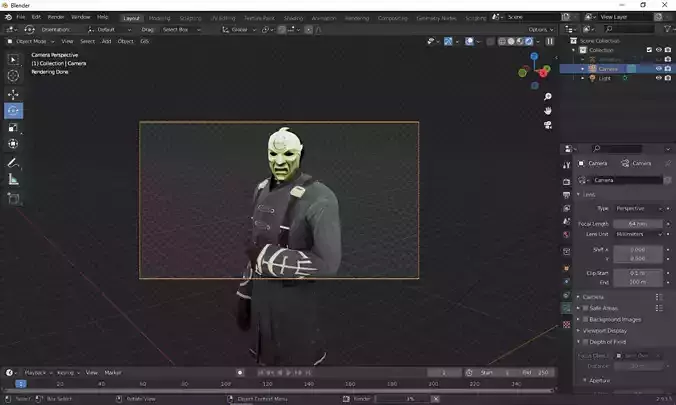Viewport: 676px width, 405px height.
Task: Click the navigation gizmo blue Z axis
Action: (534, 57)
